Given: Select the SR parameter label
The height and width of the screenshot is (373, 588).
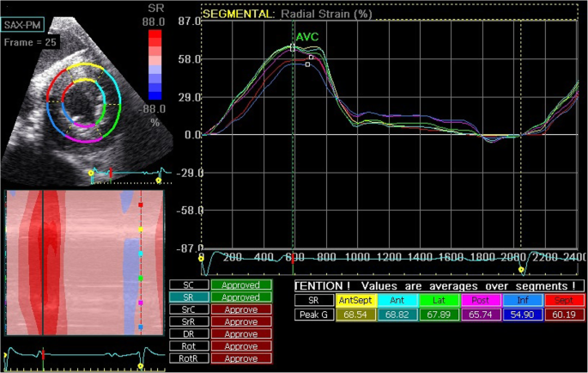Looking at the screenshot, I should click(x=189, y=296).
